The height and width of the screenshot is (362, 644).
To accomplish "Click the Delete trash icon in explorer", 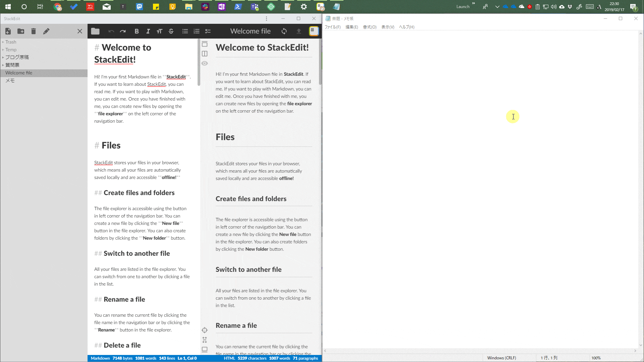I will coord(34,31).
